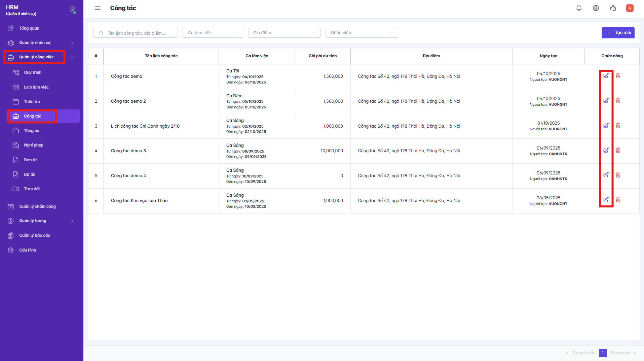Click the "Tạo mới" button
The image size is (644, 361).
618,33
